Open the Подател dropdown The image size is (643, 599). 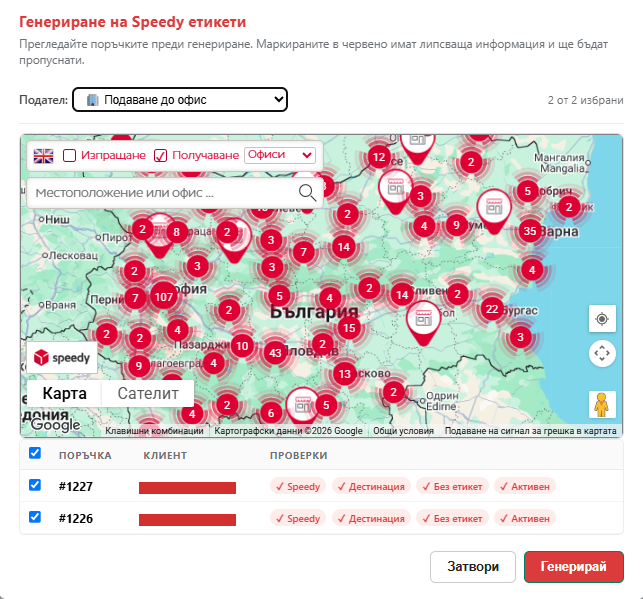point(180,99)
